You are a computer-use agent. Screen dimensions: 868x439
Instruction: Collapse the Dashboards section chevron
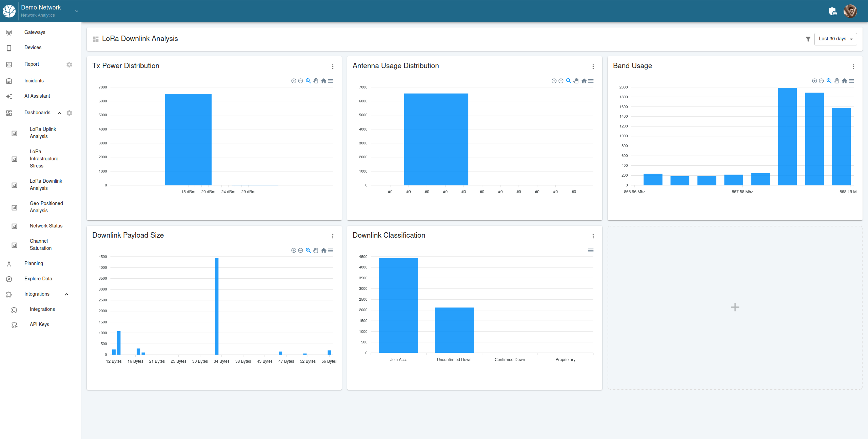click(59, 113)
